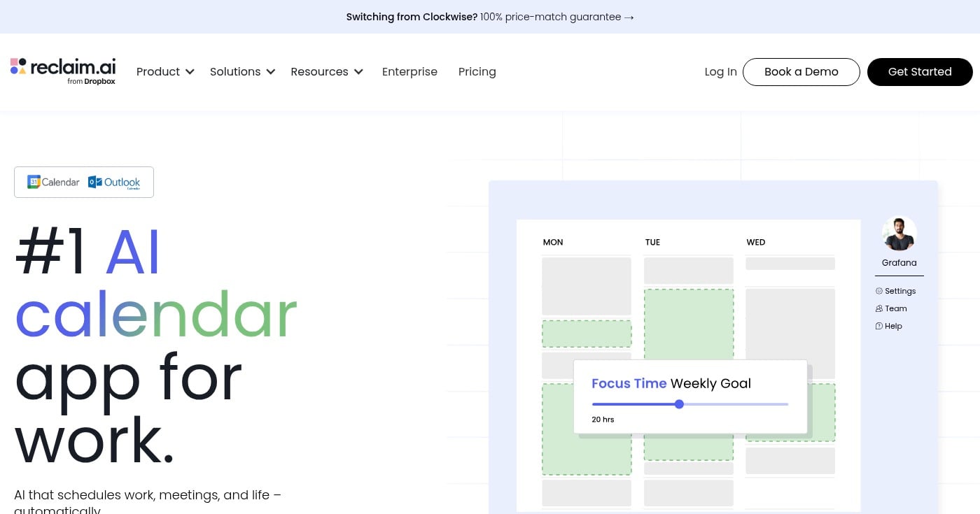This screenshot has width=980, height=514.
Task: Open the Solutions menu
Action: [243, 71]
